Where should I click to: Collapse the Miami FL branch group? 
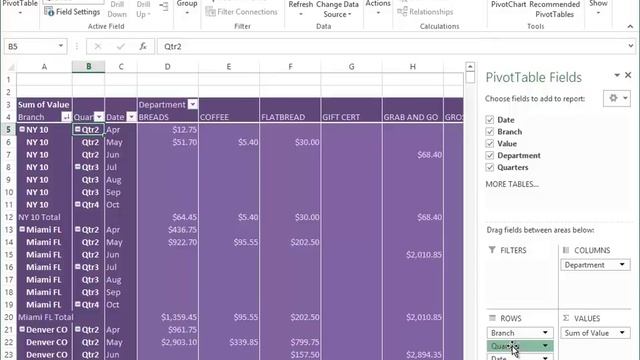(x=22, y=229)
